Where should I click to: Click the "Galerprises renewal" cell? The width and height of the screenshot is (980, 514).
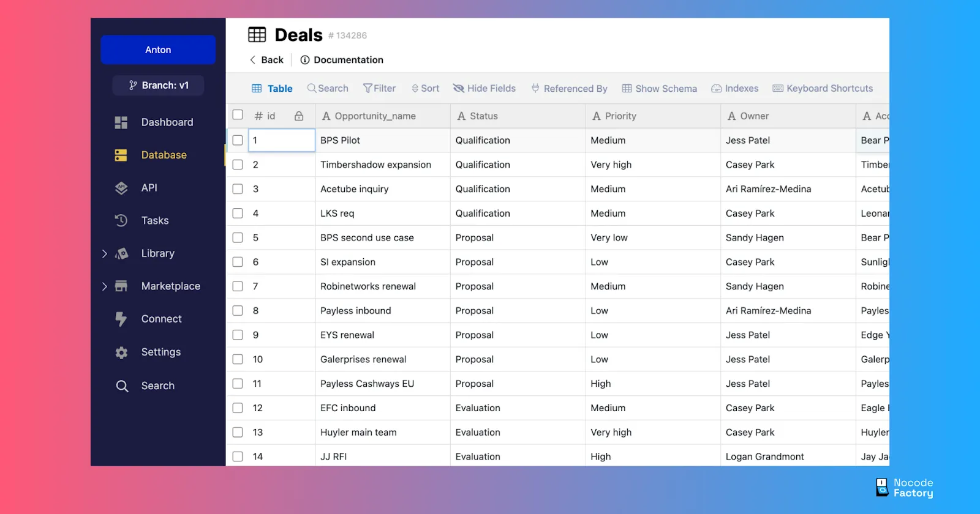(x=383, y=359)
